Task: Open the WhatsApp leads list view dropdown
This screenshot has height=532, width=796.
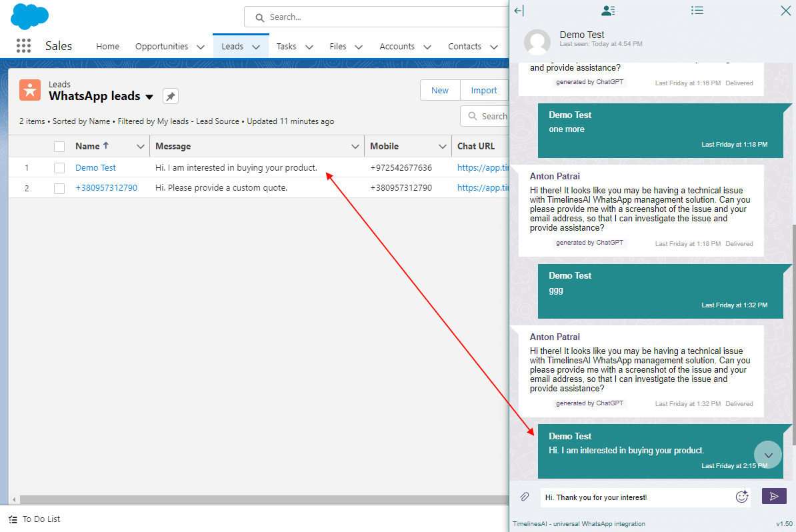Action: coord(151,96)
